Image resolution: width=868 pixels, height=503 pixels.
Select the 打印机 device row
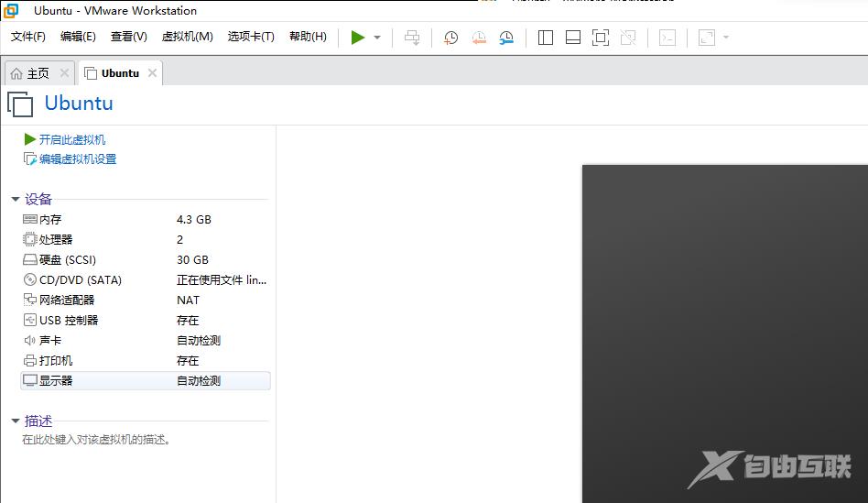pos(146,361)
